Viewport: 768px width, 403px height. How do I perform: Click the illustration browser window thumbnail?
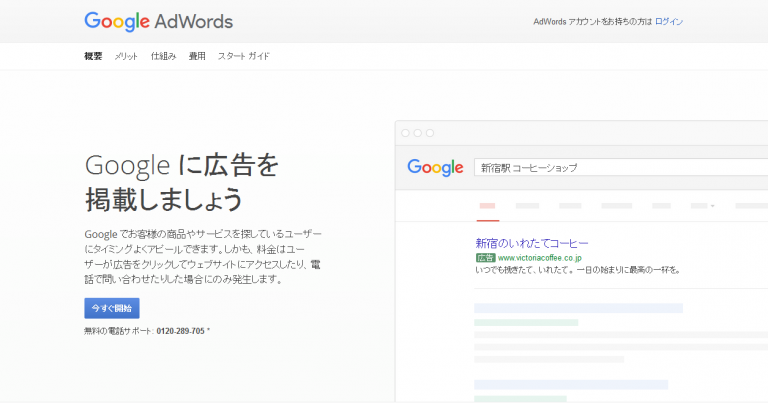pos(581,261)
